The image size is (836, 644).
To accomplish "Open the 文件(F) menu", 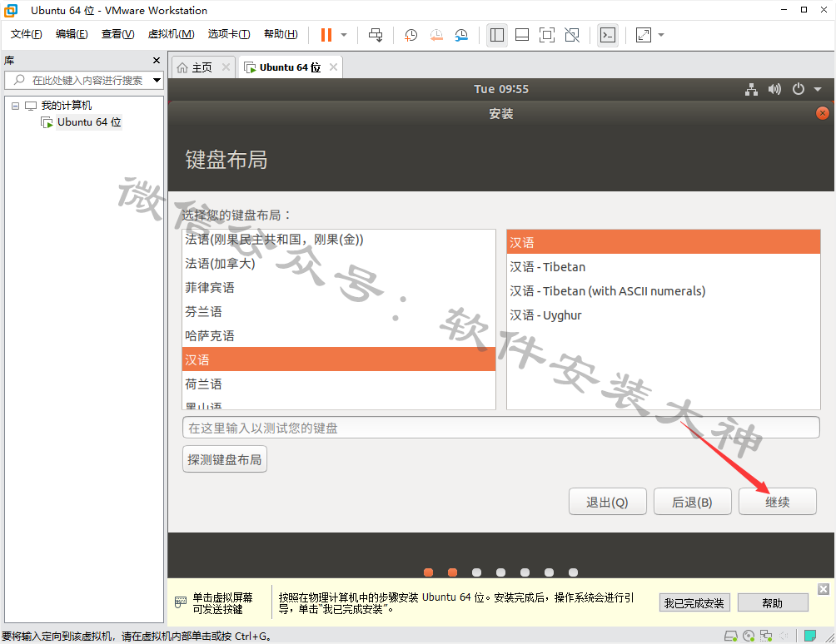I will (26, 34).
